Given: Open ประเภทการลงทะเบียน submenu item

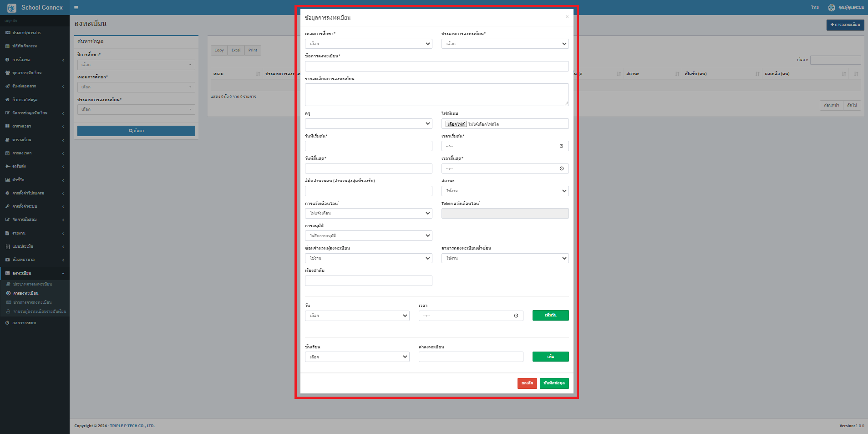Looking at the screenshot, I should 32,284.
